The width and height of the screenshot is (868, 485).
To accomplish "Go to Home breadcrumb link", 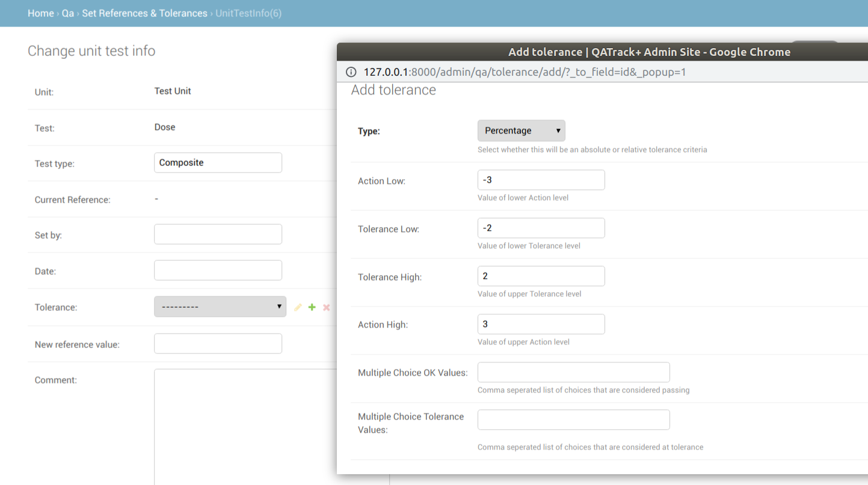I will (41, 13).
